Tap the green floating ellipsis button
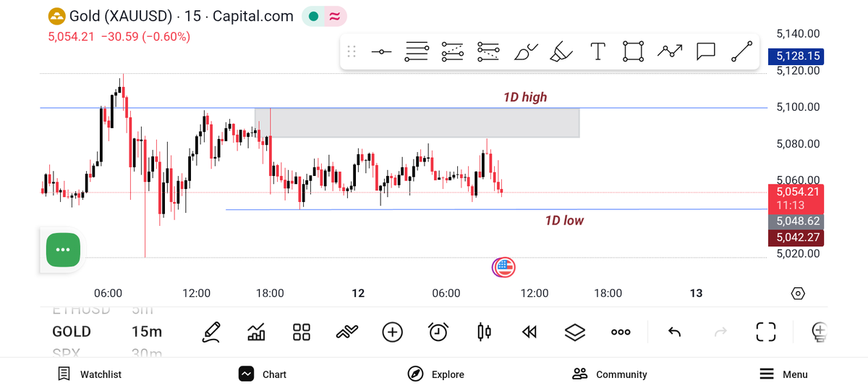Image resolution: width=868 pixels, height=391 pixels. [x=63, y=250]
